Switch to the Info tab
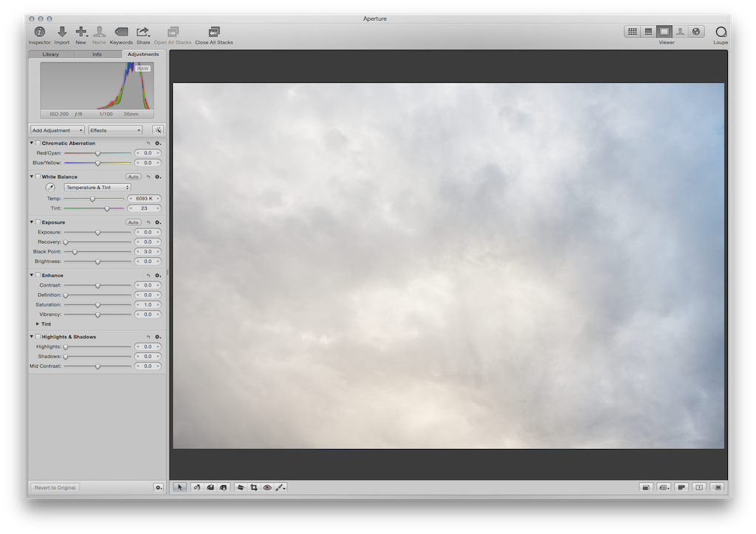Image resolution: width=756 pixels, height=534 pixels. tap(97, 55)
